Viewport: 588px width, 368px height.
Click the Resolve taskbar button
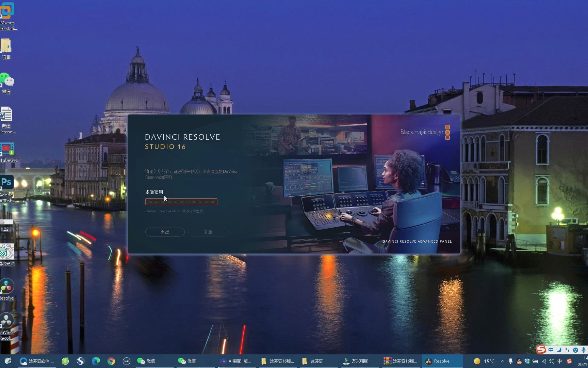[x=442, y=361]
